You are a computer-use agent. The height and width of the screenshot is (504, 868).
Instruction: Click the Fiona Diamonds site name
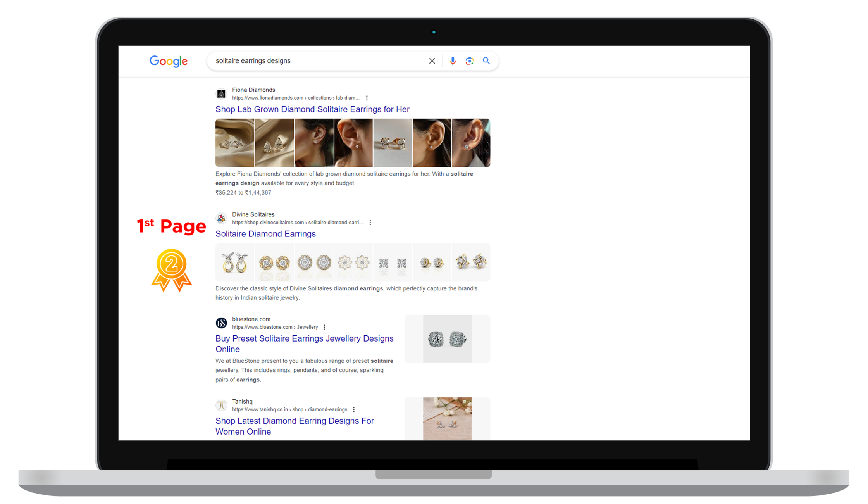point(253,90)
